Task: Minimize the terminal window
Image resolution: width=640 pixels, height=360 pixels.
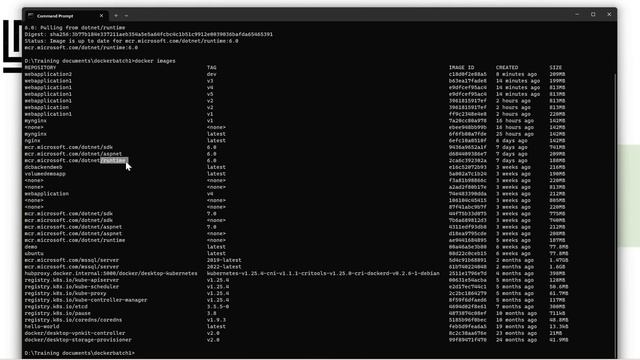Action: point(577,14)
